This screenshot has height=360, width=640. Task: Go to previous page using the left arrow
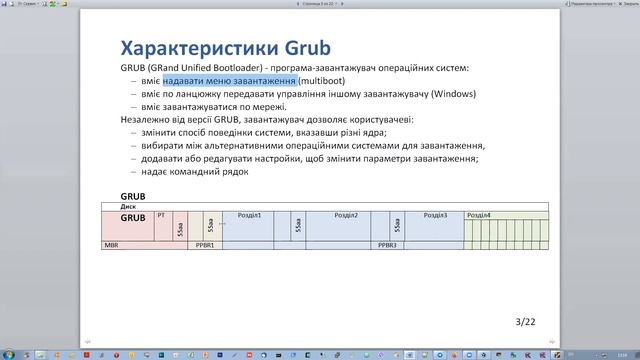tap(298, 3)
